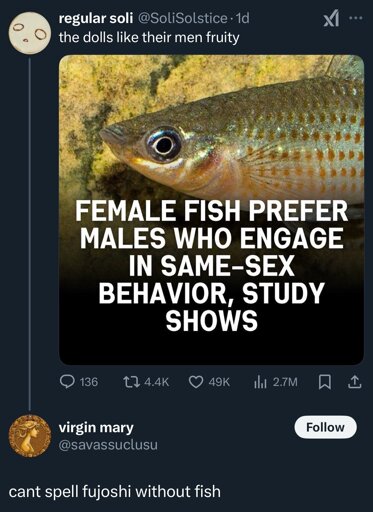Bookmark the fish tweet
Viewport: 373px width, 512px height.
[324, 382]
